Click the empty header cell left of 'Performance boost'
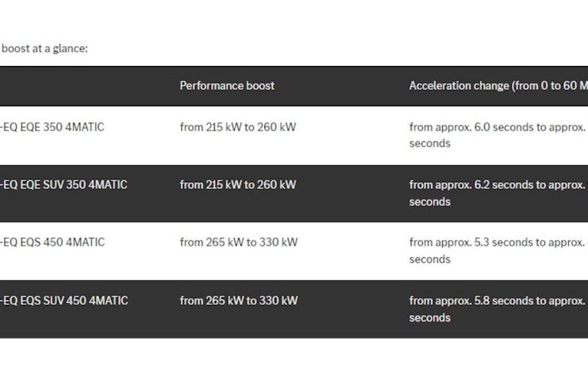Image resolution: width=588 pixels, height=386 pixels. point(79,86)
